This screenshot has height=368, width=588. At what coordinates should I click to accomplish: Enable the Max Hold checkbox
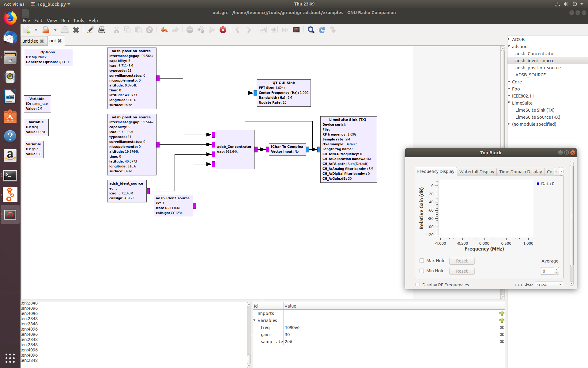(x=422, y=261)
